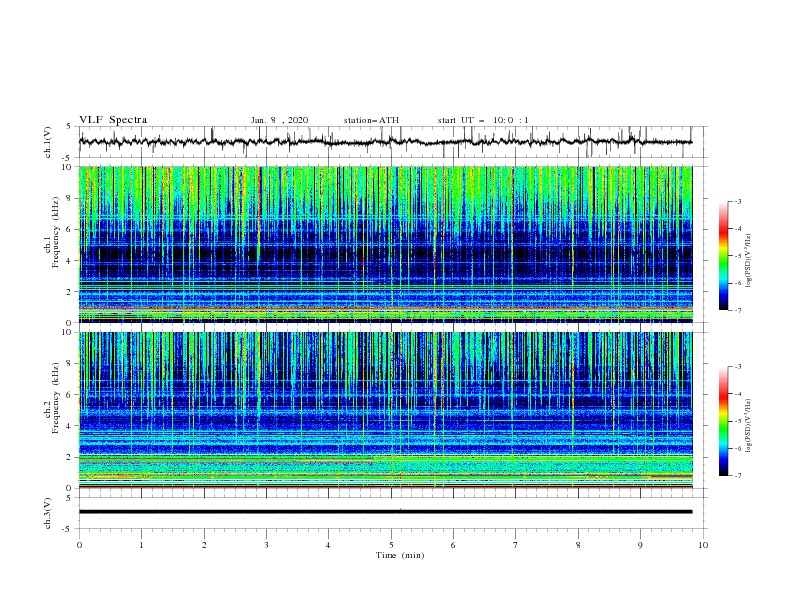This screenshot has height=612, width=792.
Task: Click the ch.1 color bar 'log(PSD)(V²/Hz)' label
Action: pyautogui.click(x=748, y=261)
